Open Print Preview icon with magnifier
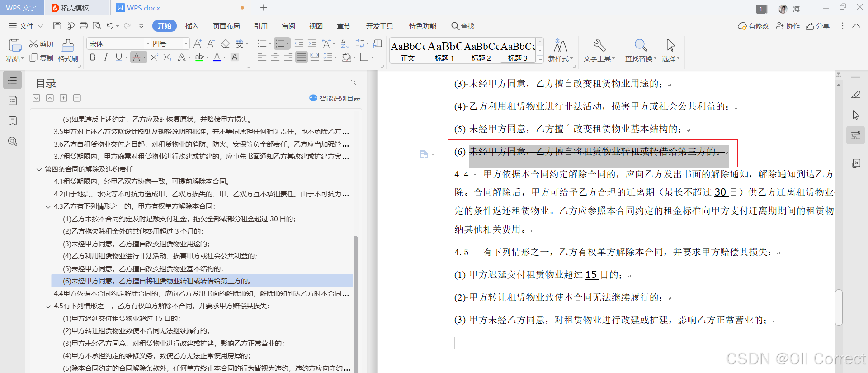The width and height of the screenshot is (868, 373). click(97, 26)
